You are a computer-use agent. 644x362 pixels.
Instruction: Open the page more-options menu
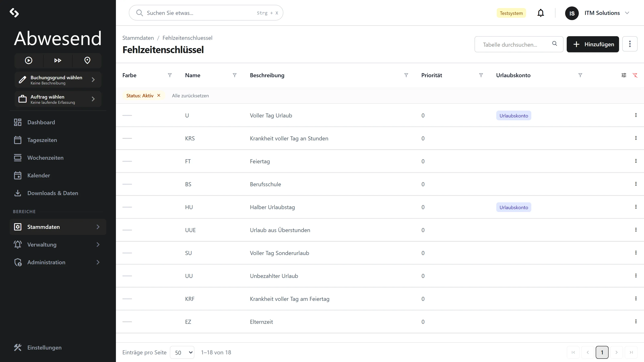[x=630, y=44]
